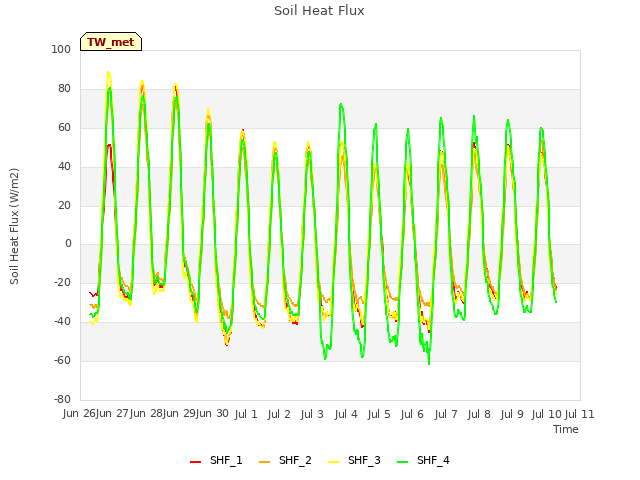Click the Jun 26 x-axis date label
The height and width of the screenshot is (480, 640).
79,414
